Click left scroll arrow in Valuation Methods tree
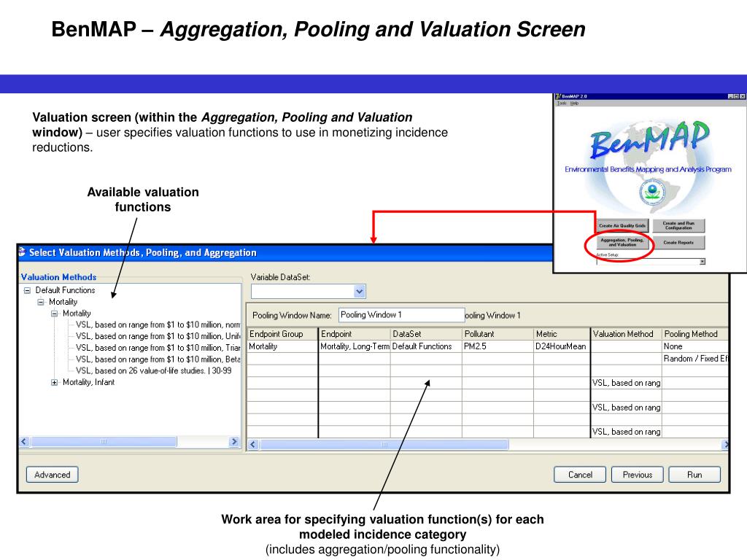This screenshot has width=747, height=560. point(24,441)
